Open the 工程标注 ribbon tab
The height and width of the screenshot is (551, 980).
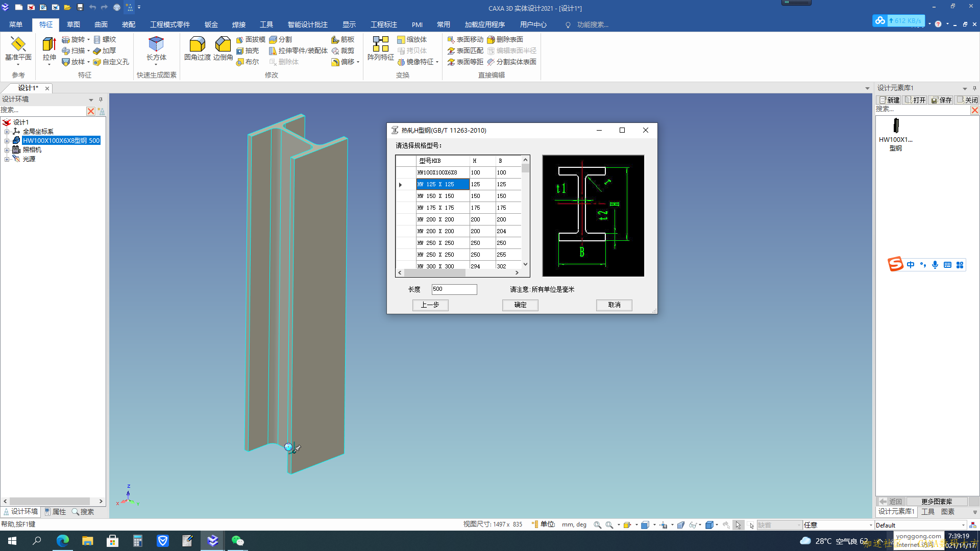click(384, 24)
